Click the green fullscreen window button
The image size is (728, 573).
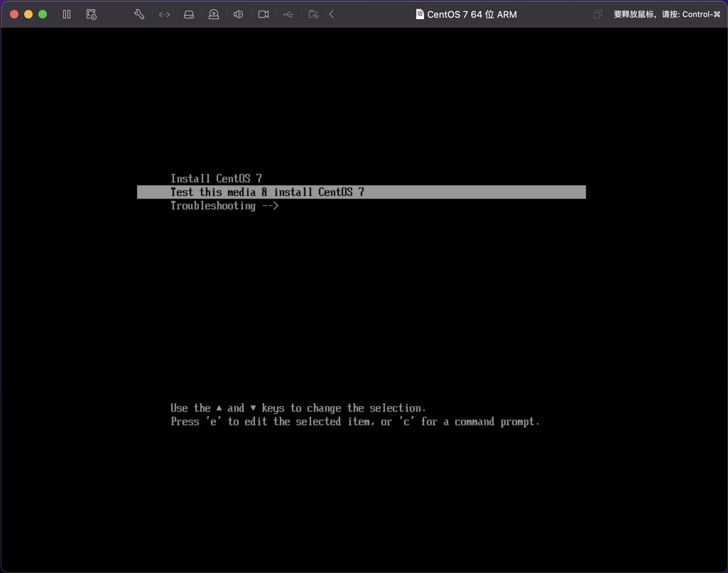click(x=43, y=14)
